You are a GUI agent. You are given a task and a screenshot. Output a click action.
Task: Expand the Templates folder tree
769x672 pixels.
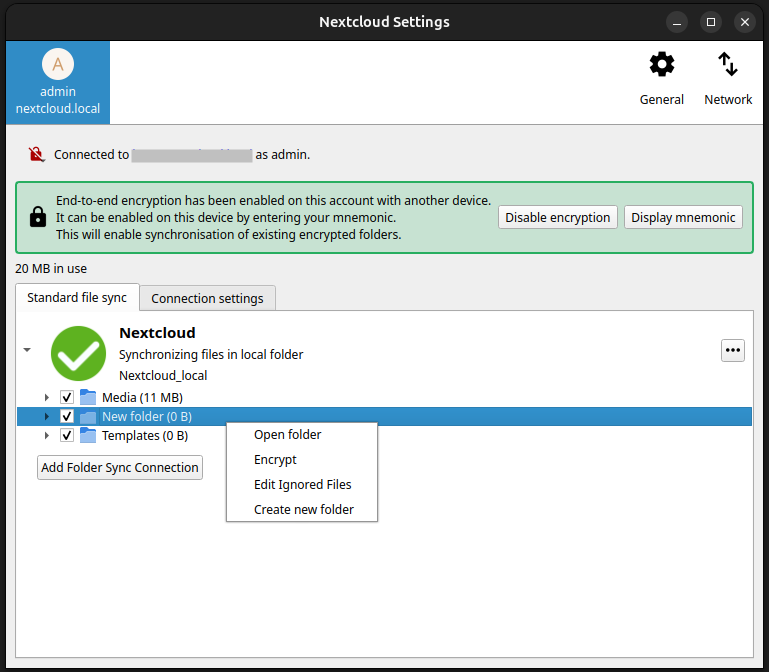46,435
